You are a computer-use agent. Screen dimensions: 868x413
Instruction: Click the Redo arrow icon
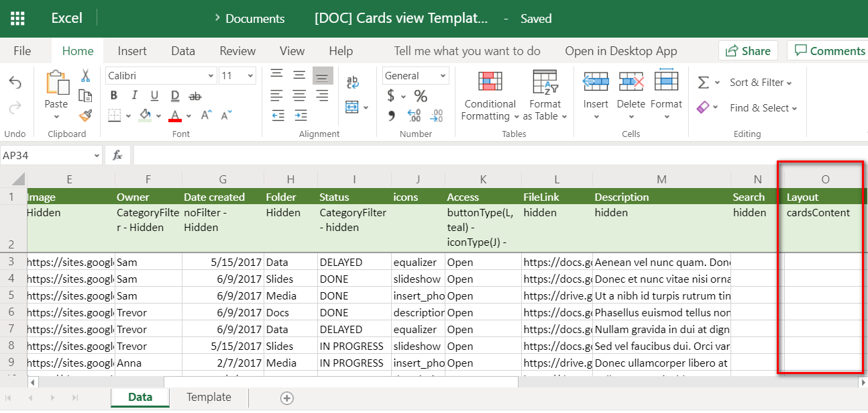coord(15,107)
